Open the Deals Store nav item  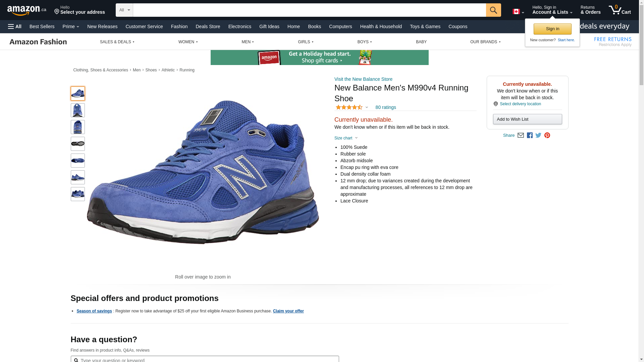coord(208,26)
